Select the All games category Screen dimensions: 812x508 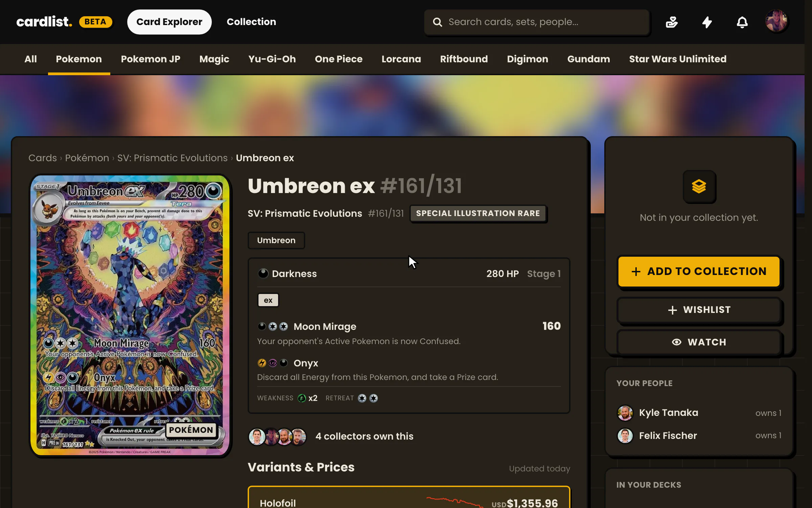[30, 59]
